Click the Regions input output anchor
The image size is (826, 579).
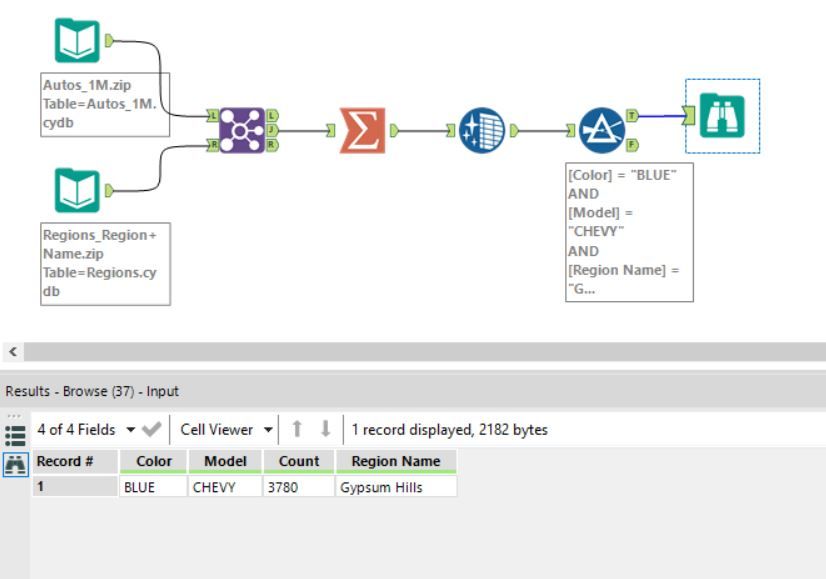pos(109,190)
